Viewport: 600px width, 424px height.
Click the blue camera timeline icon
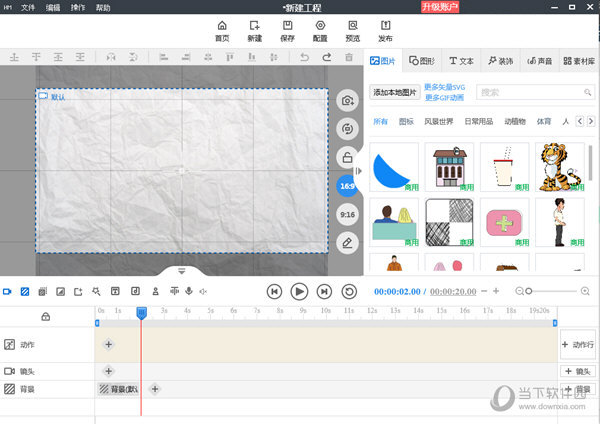7,292
